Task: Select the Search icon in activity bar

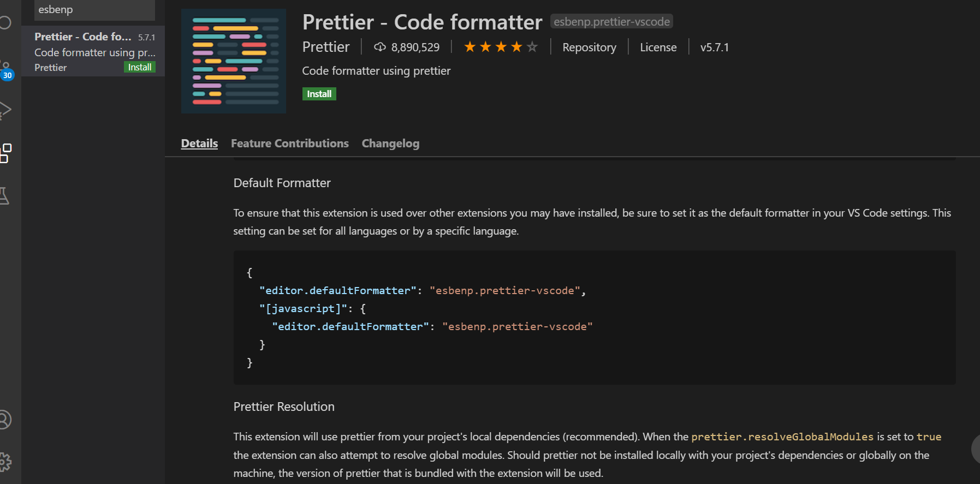Action: pyautogui.click(x=5, y=23)
